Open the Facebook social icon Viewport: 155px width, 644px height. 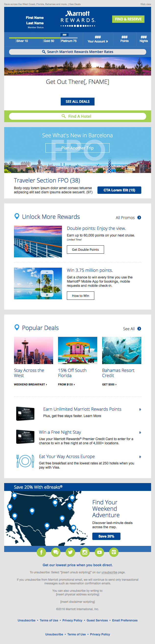point(41,552)
